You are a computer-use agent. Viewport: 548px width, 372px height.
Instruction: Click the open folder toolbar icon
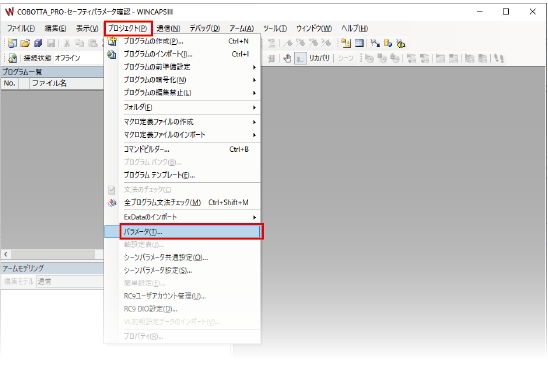tap(25, 43)
